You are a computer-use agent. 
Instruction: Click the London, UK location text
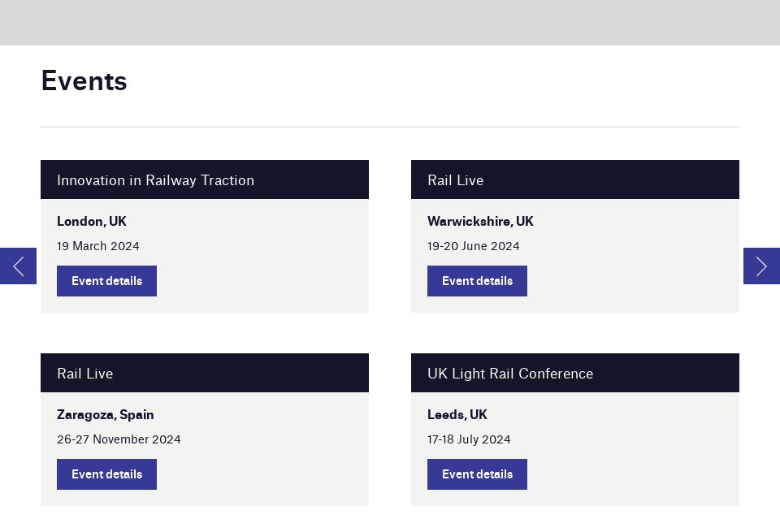(x=92, y=221)
